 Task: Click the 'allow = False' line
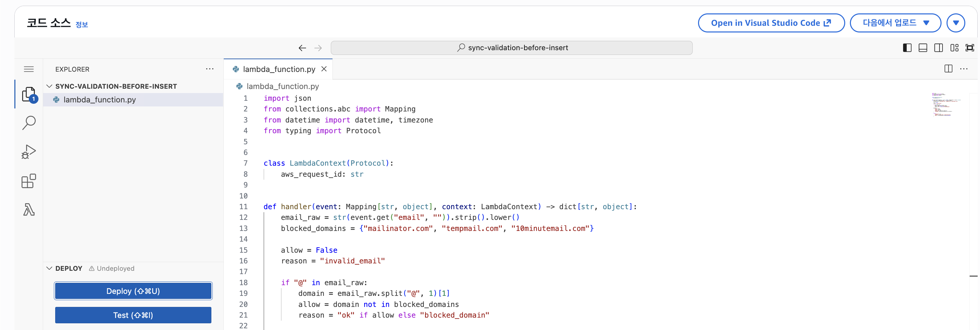point(309,250)
